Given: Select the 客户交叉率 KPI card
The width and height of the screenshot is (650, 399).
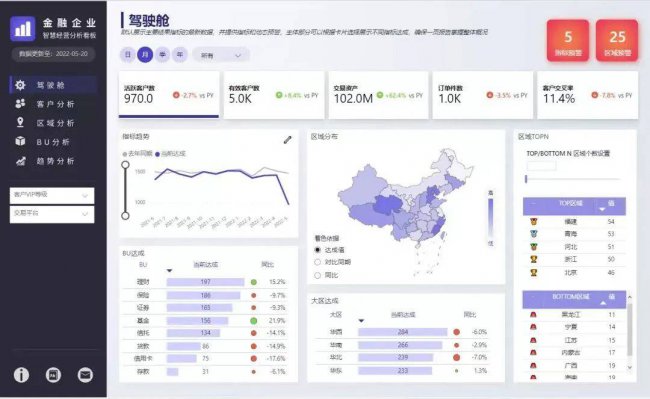Looking at the screenshot, I should click(587, 95).
